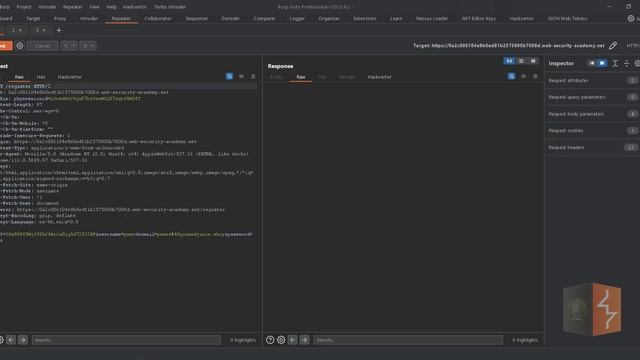Open the Nessus Loader tab
The image size is (640, 360).
(432, 19)
